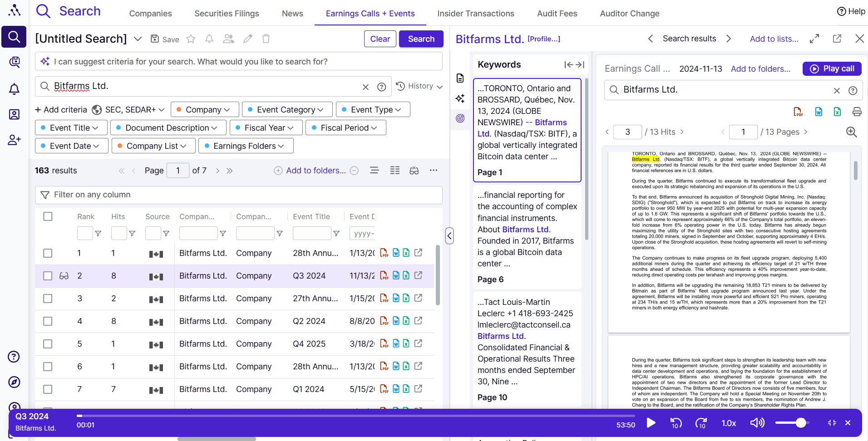The image size is (868, 441).
Task: Check the box for the Q1 2024 row
Action: click(x=48, y=389)
